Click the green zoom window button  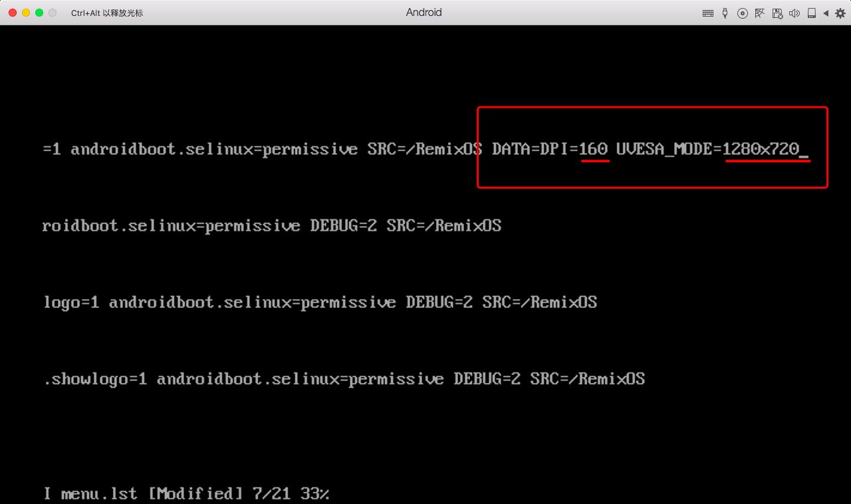39,13
